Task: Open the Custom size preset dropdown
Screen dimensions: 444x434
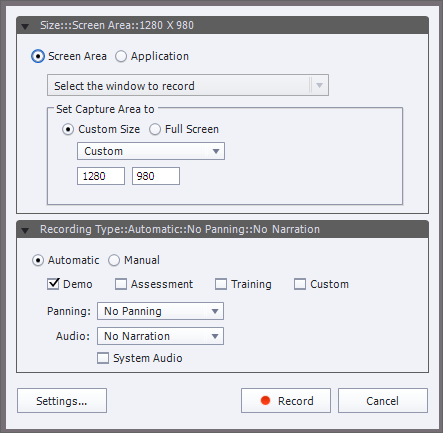Action: click(151, 151)
